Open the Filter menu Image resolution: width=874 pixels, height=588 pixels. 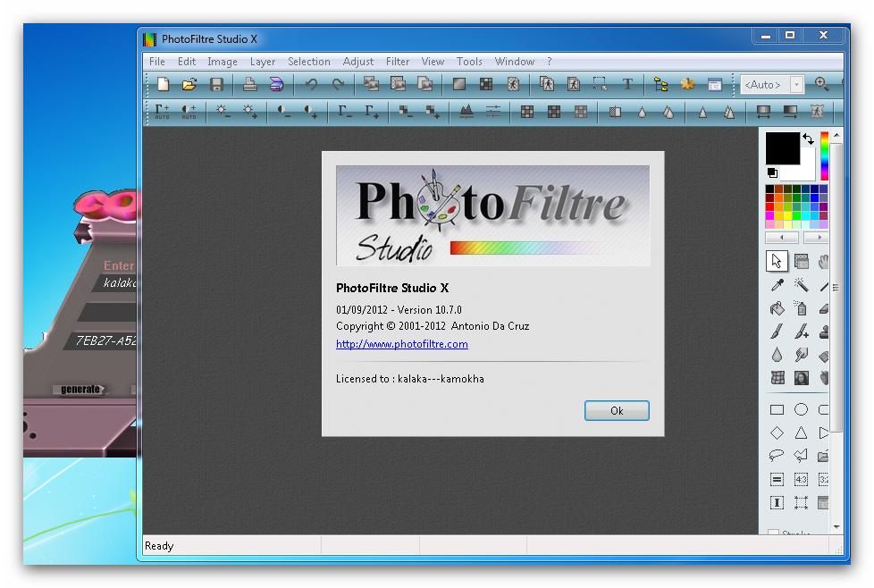coord(398,62)
